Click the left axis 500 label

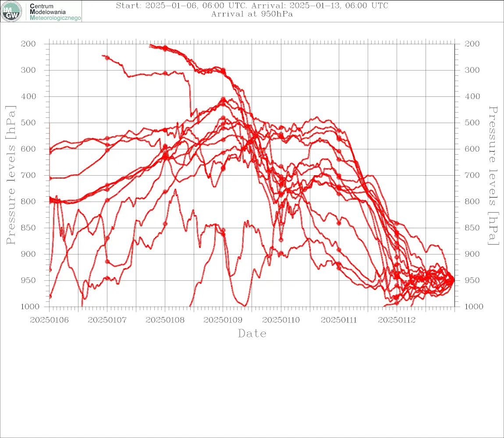(x=28, y=123)
